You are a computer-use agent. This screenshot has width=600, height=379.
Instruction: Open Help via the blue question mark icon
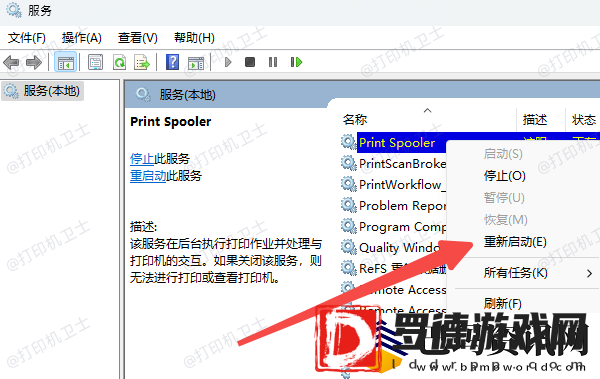coord(173,62)
